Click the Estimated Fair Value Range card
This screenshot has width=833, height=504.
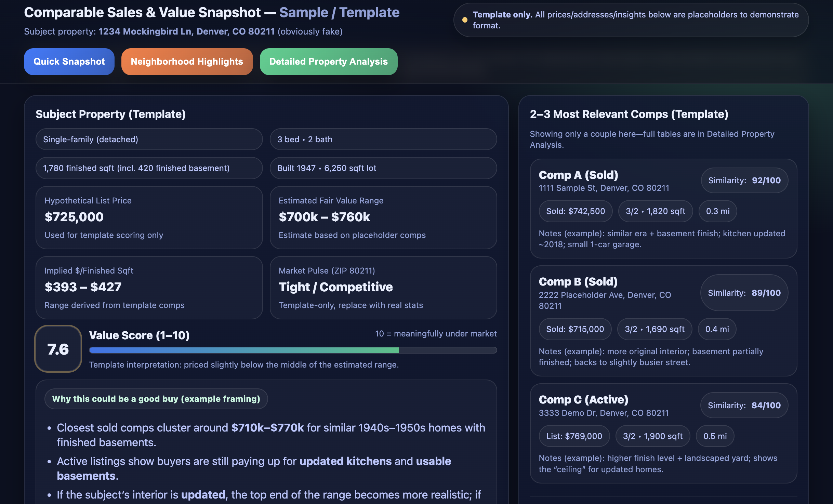[x=383, y=218]
